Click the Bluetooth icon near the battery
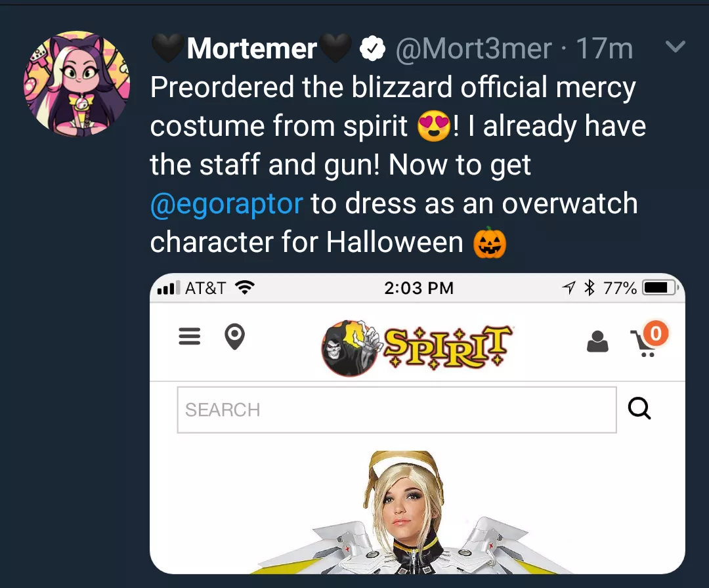Screen dimensions: 709x588 coord(589,287)
